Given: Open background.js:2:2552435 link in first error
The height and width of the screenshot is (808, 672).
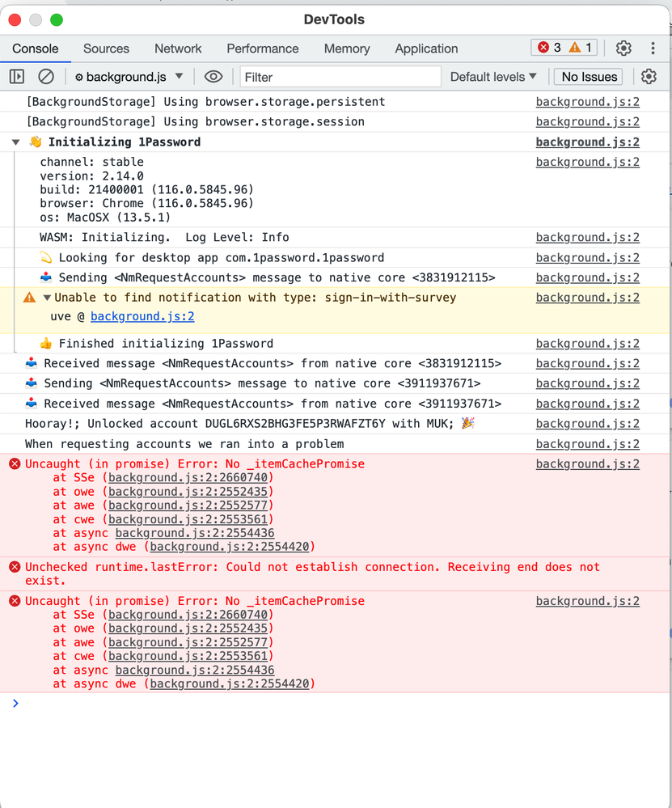Looking at the screenshot, I should 188,492.
